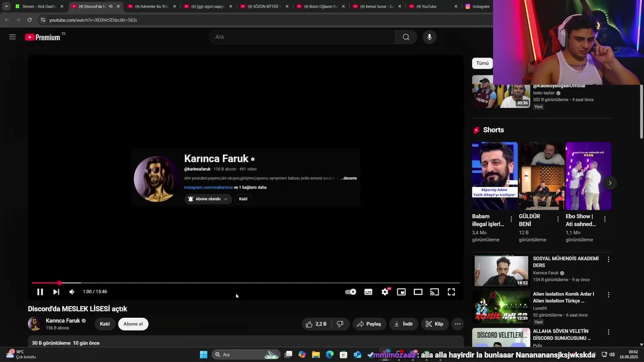Open the 30:36 testo taylan video thumbnail
This screenshot has width=644, height=362.
(x=501, y=92)
